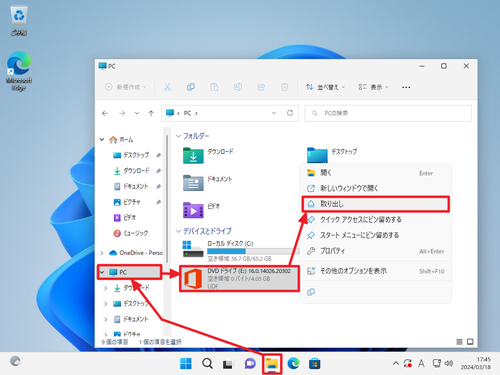The image size is (500, 375).
Task: Click the Rename icon in toolbar
Action: (x=237, y=87)
